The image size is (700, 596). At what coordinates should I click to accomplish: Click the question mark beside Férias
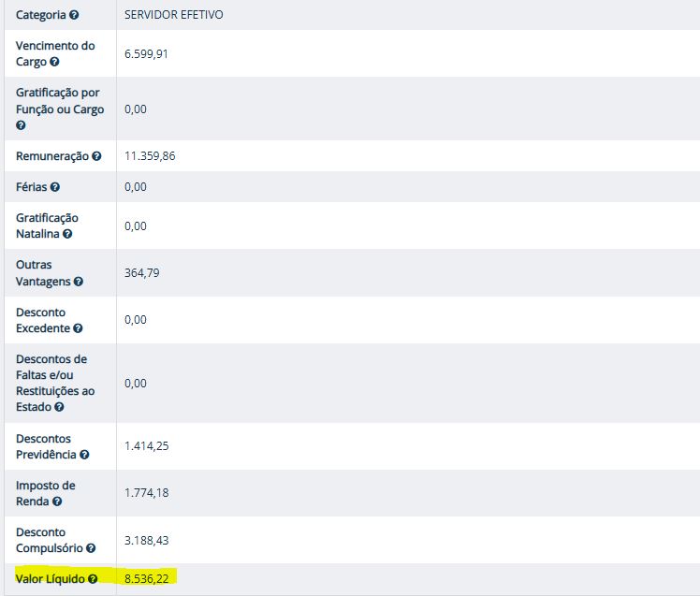tap(55, 187)
